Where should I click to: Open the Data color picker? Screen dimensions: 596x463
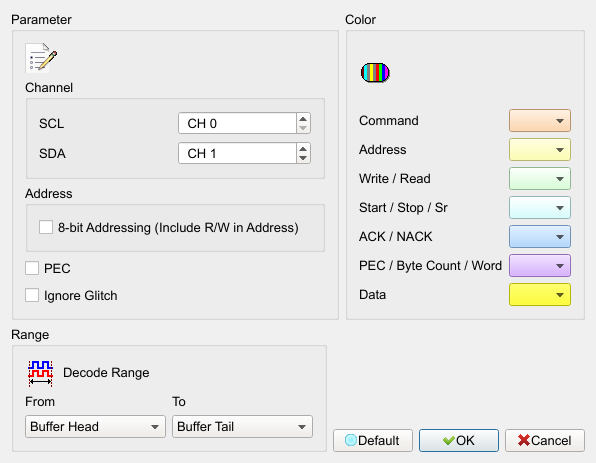540,295
